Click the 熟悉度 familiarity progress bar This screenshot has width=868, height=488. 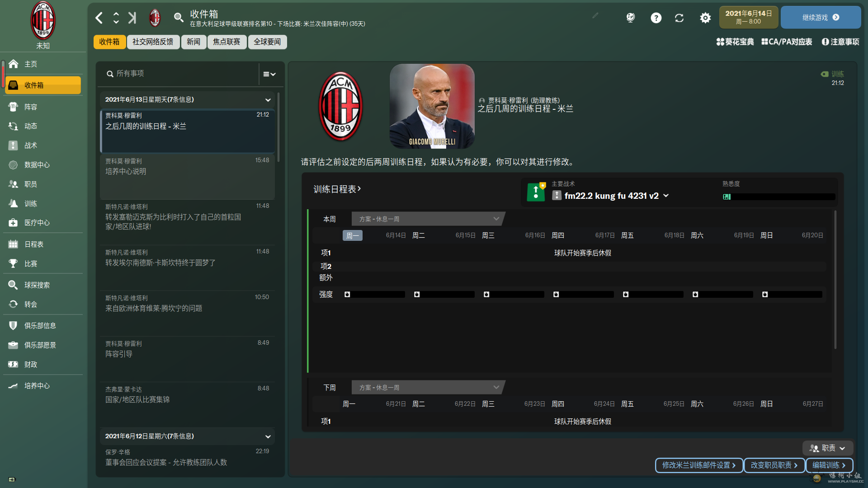pyautogui.click(x=779, y=197)
